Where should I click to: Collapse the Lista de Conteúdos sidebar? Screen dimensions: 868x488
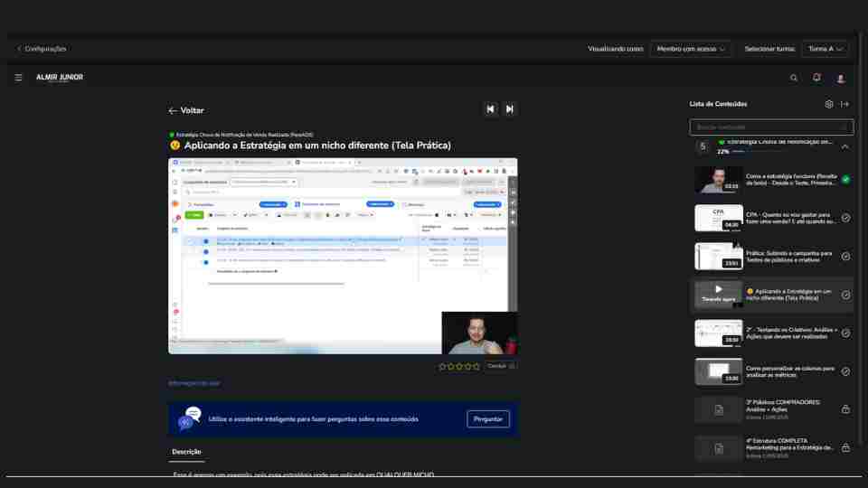[845, 104]
